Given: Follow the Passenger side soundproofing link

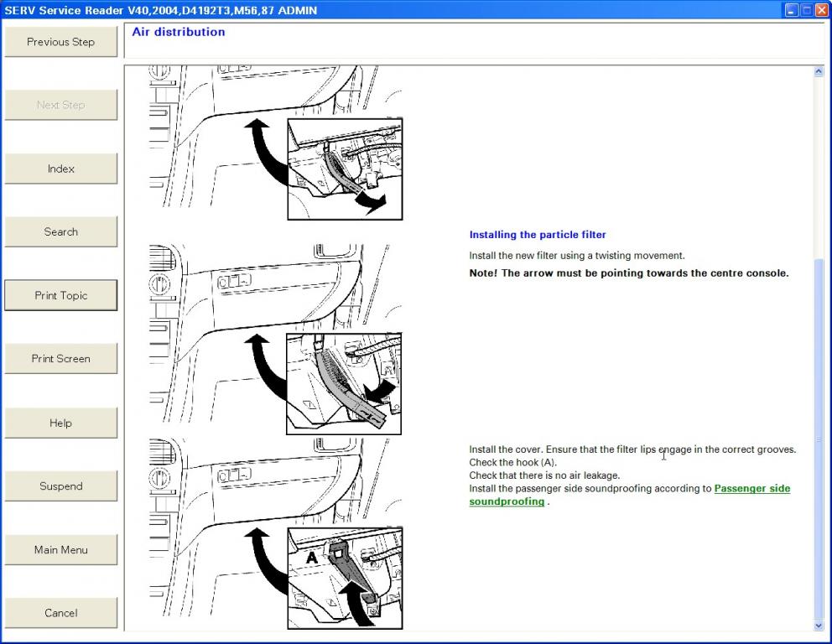Looking at the screenshot, I should point(751,489).
